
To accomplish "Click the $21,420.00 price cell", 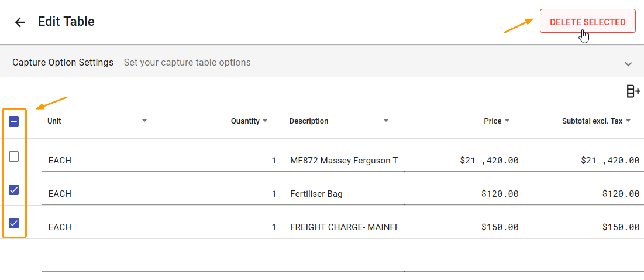I will click(x=489, y=161).
